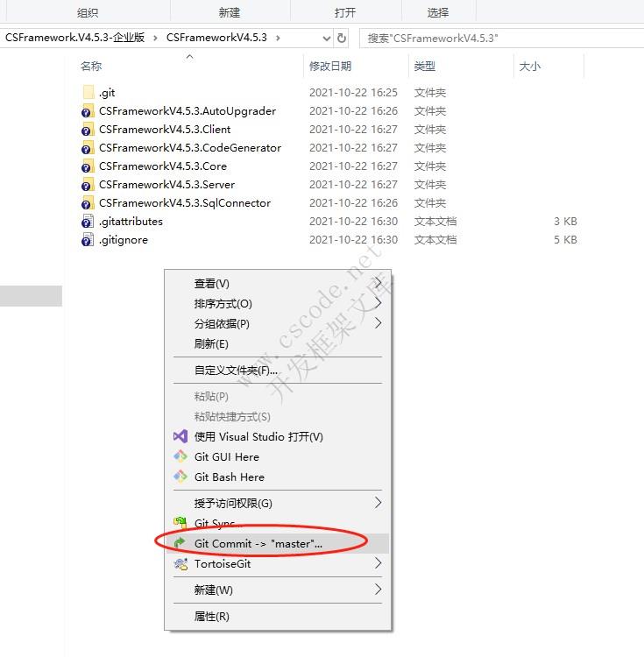Choose 刷新(E) from the context menu
This screenshot has height=657, width=644.
211,343
